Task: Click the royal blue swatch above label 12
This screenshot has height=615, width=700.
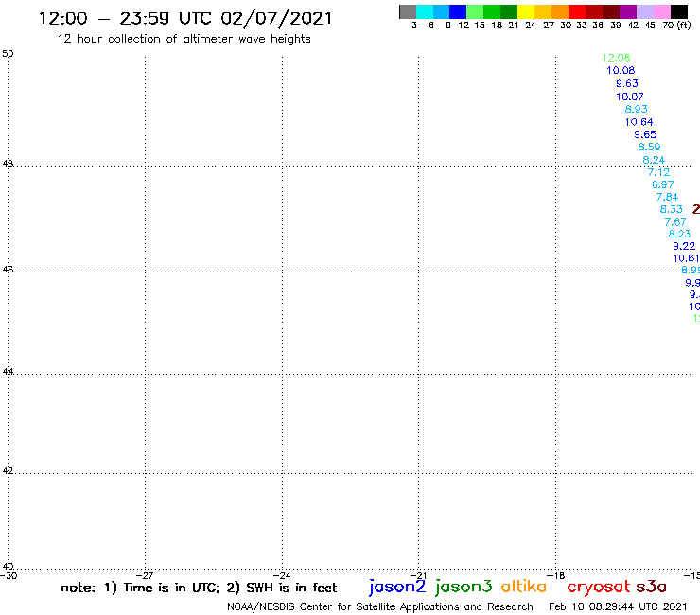Action: click(x=458, y=11)
